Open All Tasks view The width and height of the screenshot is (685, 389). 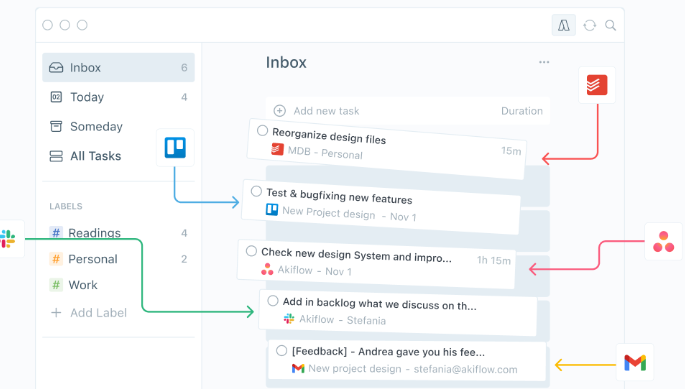[96, 156]
